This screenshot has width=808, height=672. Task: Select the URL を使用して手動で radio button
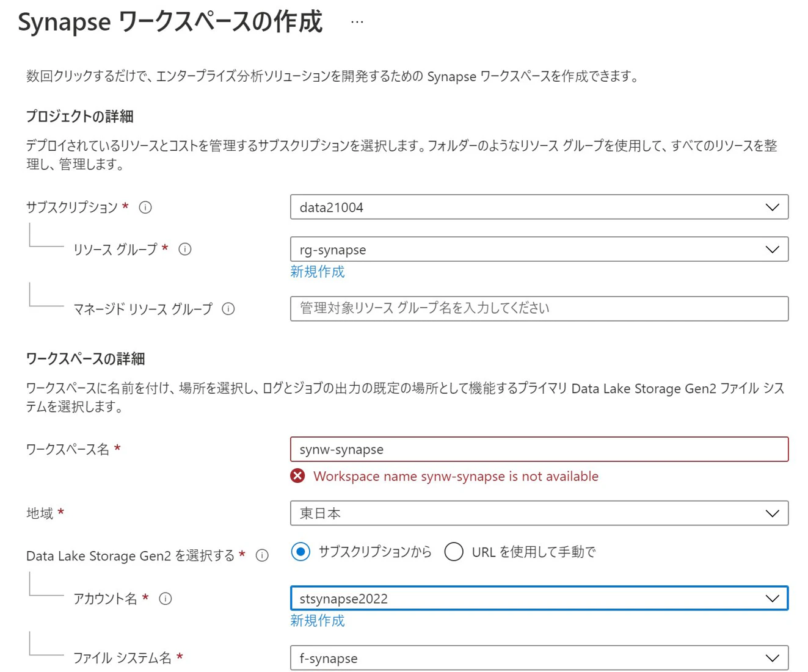click(454, 552)
